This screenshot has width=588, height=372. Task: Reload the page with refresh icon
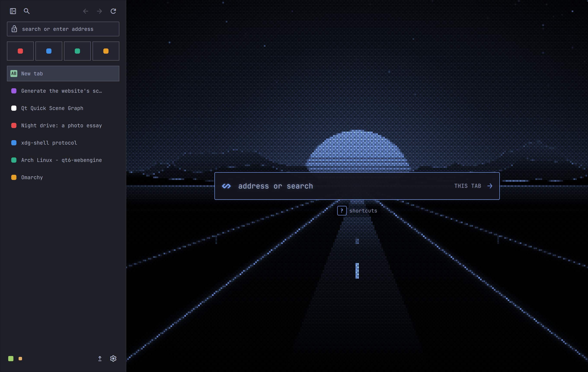[113, 11]
